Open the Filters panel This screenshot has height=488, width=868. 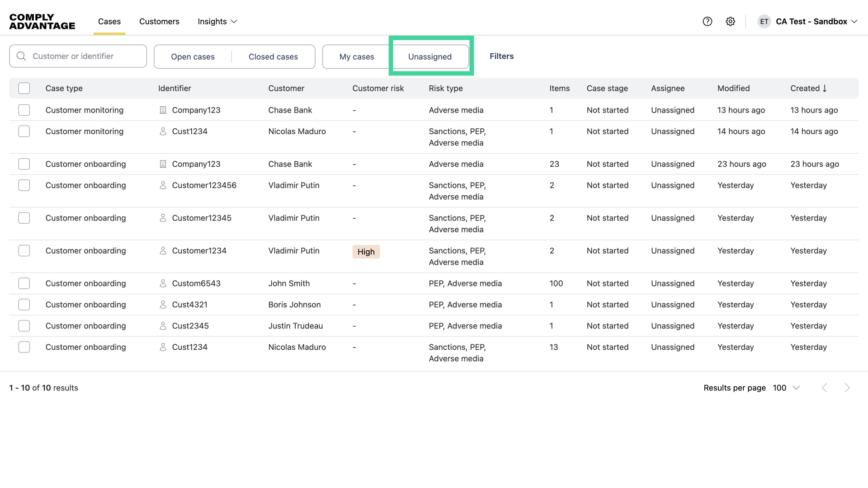[501, 56]
